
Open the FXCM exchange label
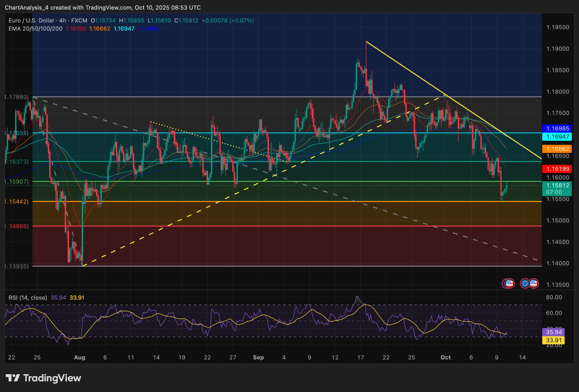click(x=79, y=20)
